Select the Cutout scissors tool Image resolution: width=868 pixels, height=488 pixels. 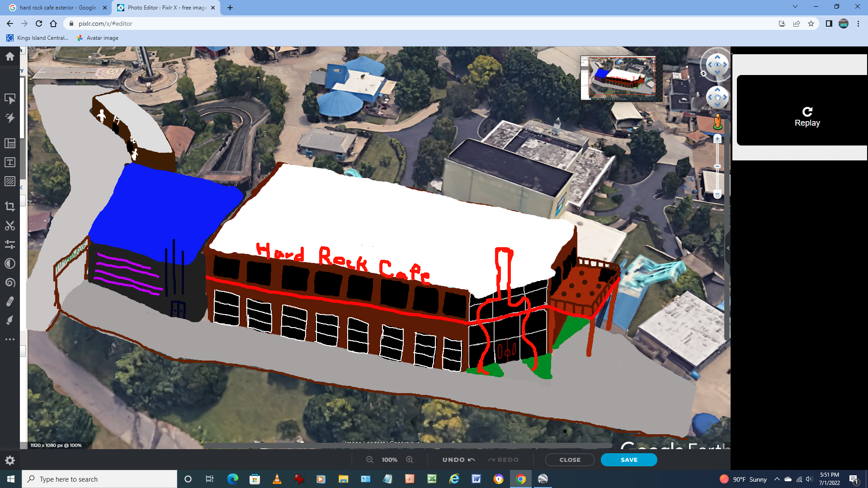pyautogui.click(x=10, y=225)
